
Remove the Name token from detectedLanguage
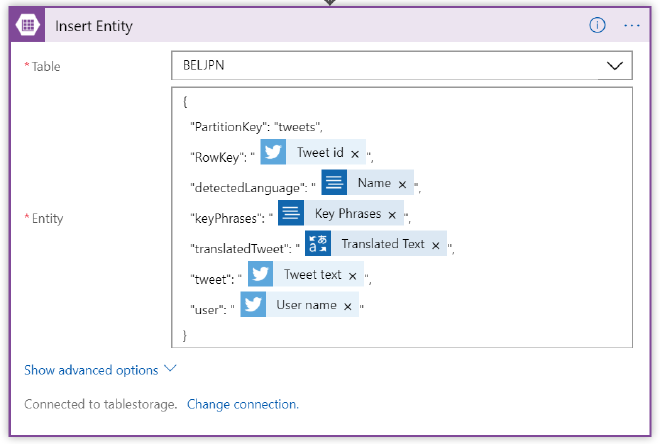402,185
